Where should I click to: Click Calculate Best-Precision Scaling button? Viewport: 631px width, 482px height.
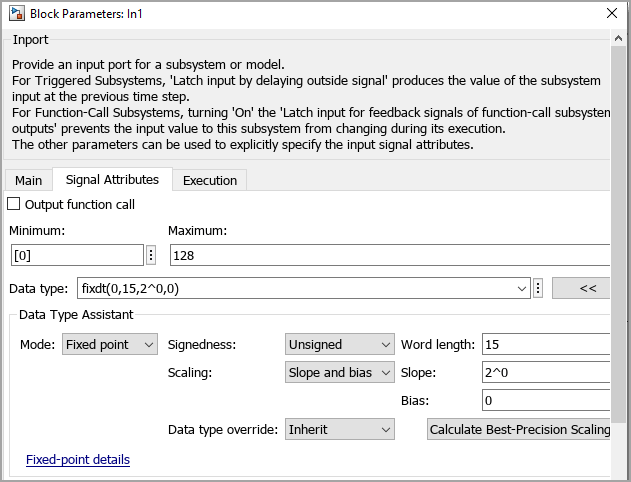[x=519, y=429]
